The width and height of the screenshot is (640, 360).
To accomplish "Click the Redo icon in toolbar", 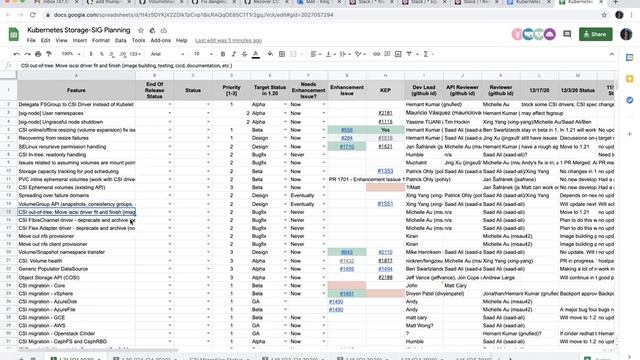I will [27, 54].
